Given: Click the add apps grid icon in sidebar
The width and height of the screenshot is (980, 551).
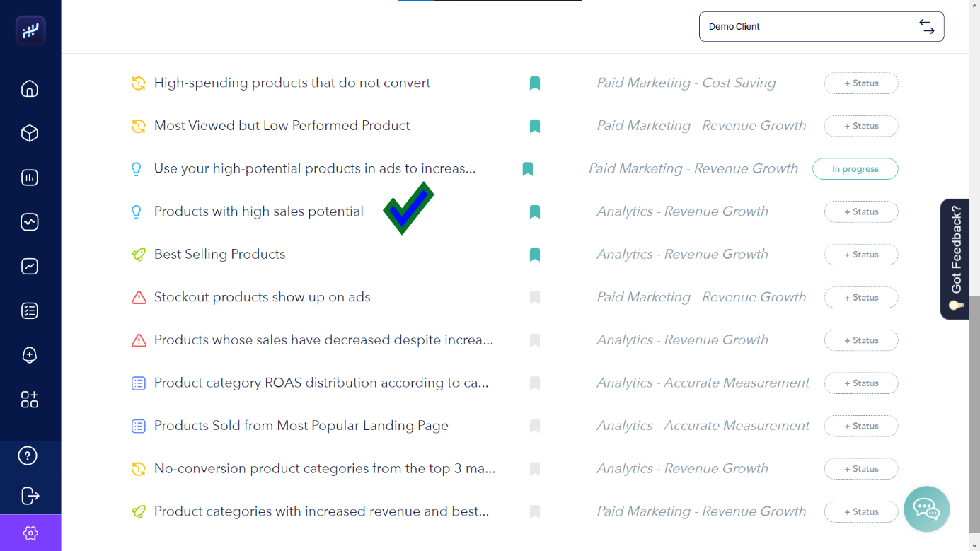Looking at the screenshot, I should (x=30, y=400).
